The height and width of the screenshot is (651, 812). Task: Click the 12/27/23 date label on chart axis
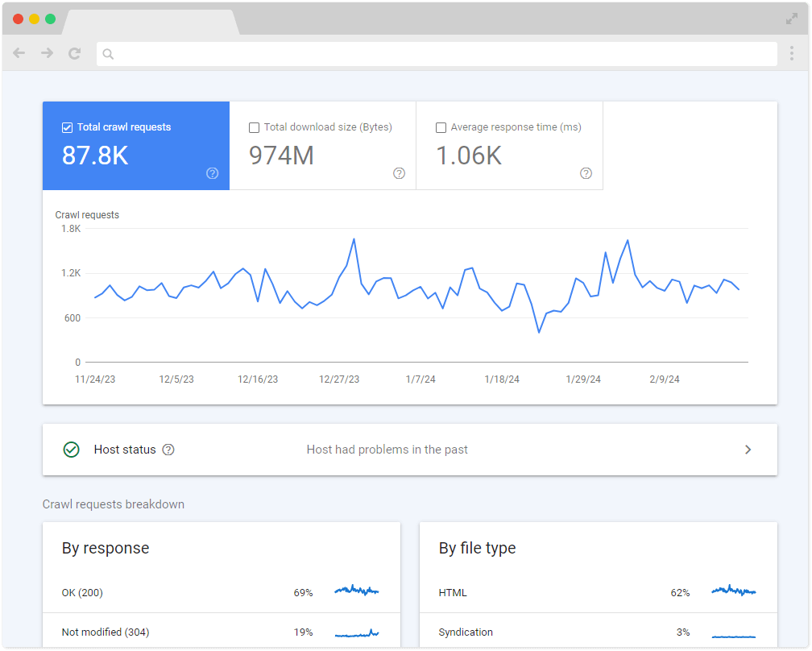pyautogui.click(x=339, y=379)
